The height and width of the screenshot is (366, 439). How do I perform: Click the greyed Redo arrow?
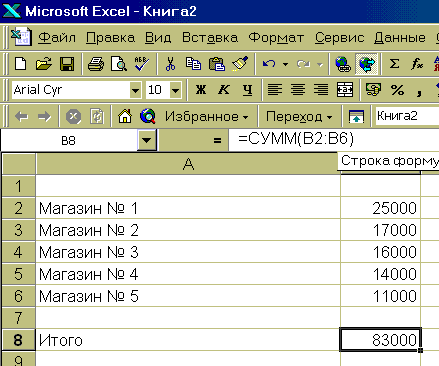(303, 63)
